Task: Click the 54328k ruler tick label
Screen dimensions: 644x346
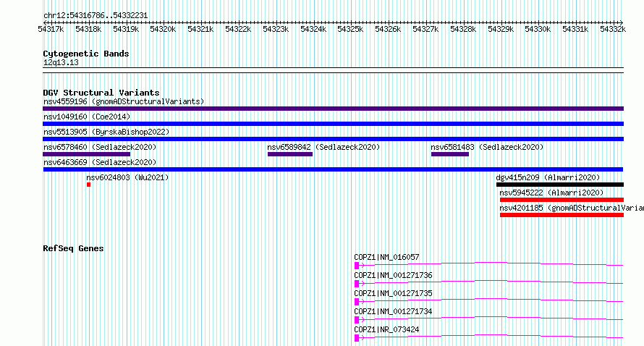Action: click(x=463, y=29)
